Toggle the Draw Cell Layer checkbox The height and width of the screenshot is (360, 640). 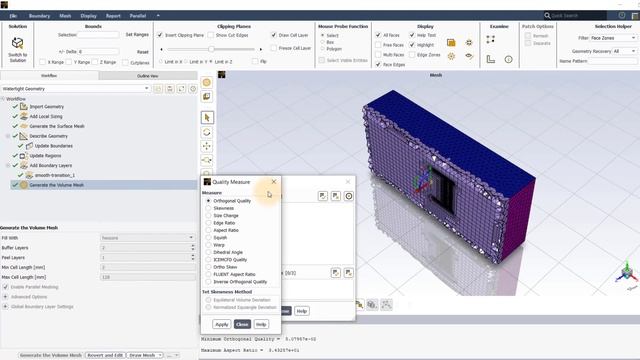coord(273,35)
